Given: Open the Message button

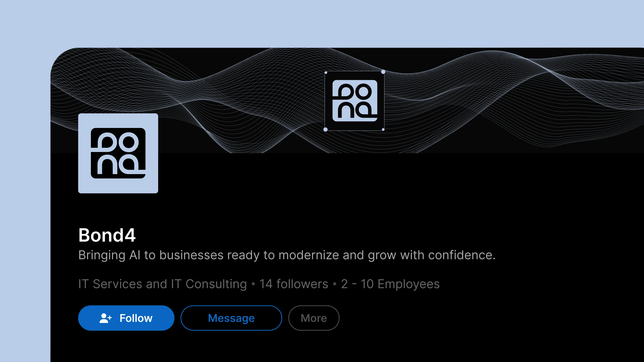Looking at the screenshot, I should click(x=231, y=318).
